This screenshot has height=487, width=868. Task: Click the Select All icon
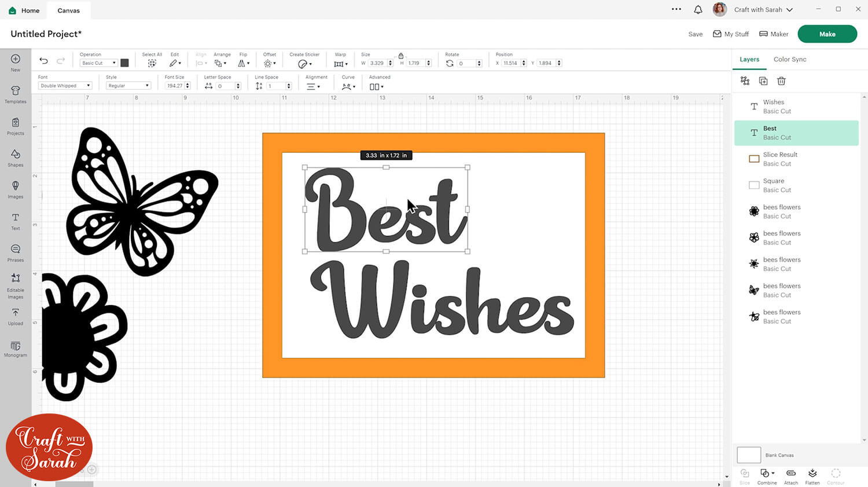coord(152,63)
